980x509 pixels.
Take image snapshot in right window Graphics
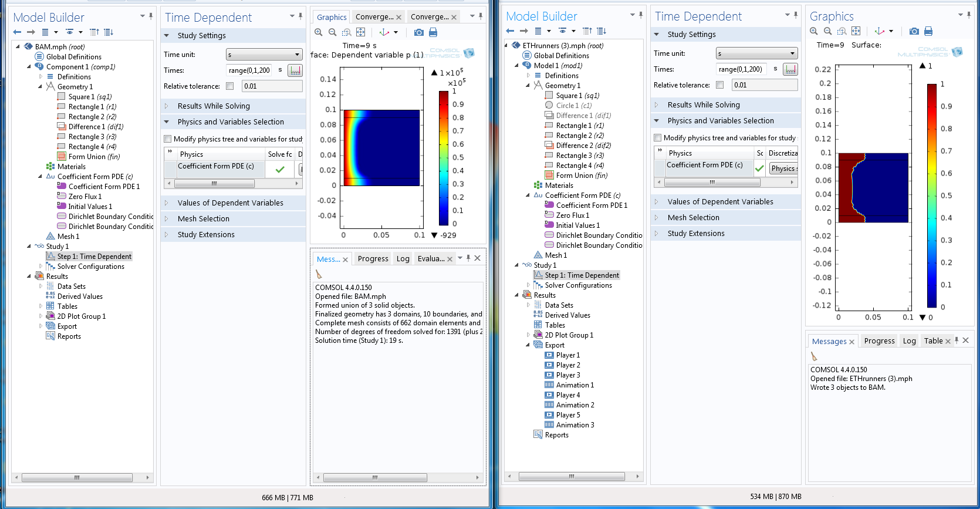point(914,31)
